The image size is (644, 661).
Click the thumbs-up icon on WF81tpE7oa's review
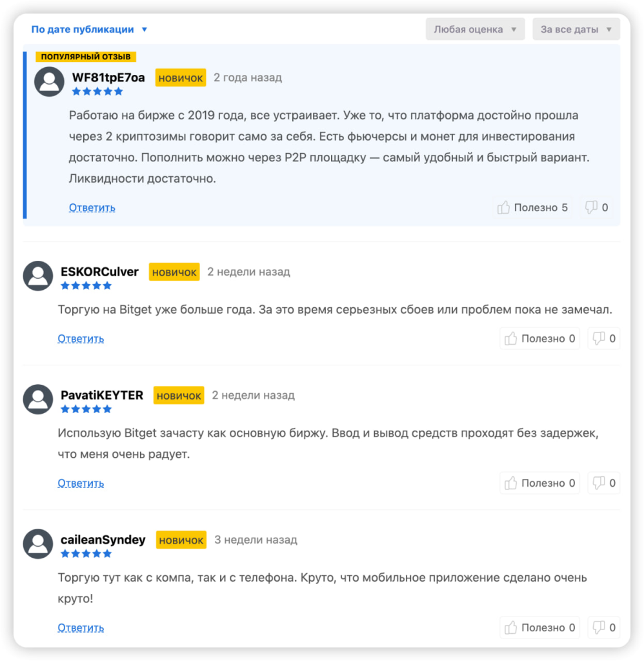505,207
